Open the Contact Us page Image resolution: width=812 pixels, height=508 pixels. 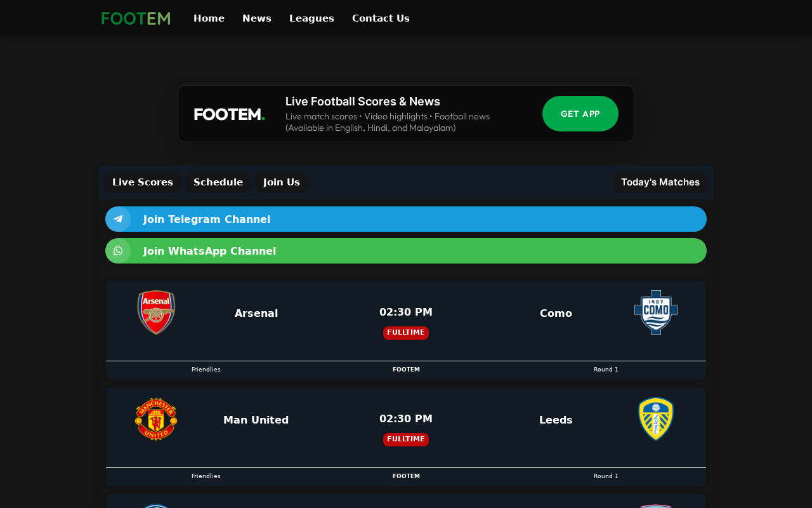381,18
